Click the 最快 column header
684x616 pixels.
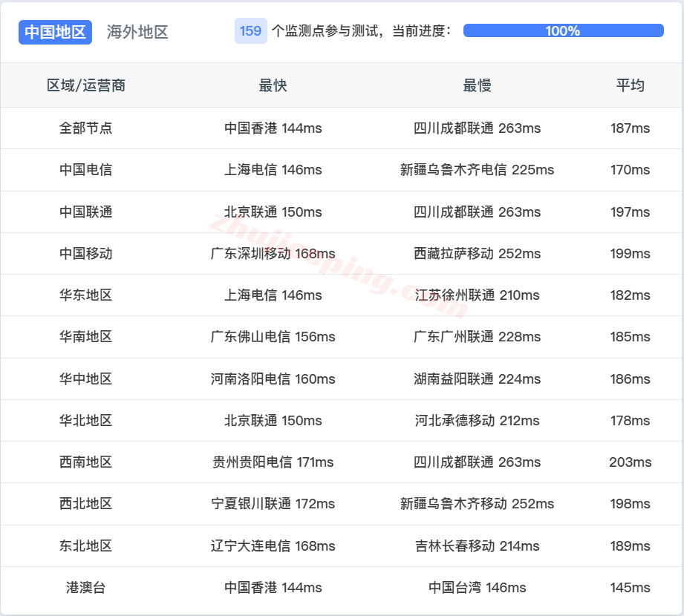click(x=273, y=85)
